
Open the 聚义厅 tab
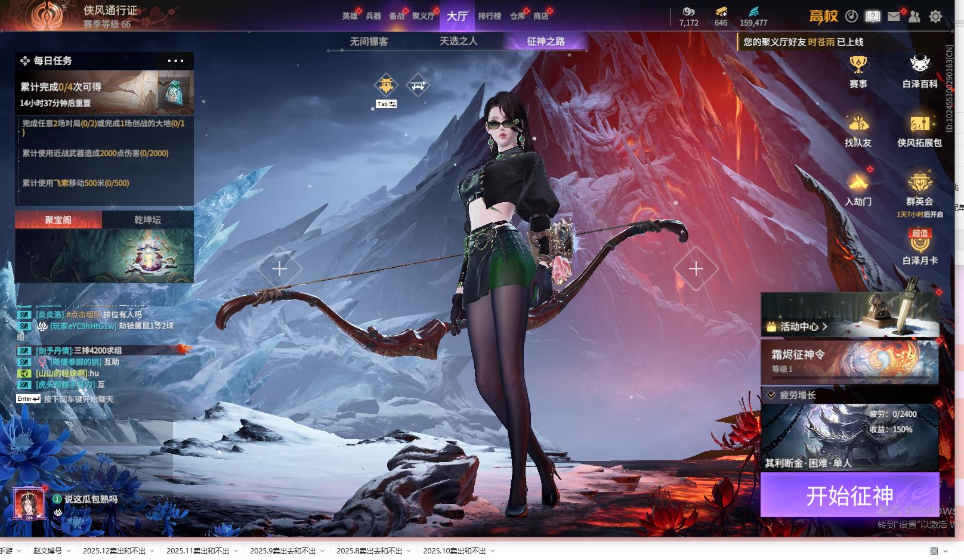(424, 16)
